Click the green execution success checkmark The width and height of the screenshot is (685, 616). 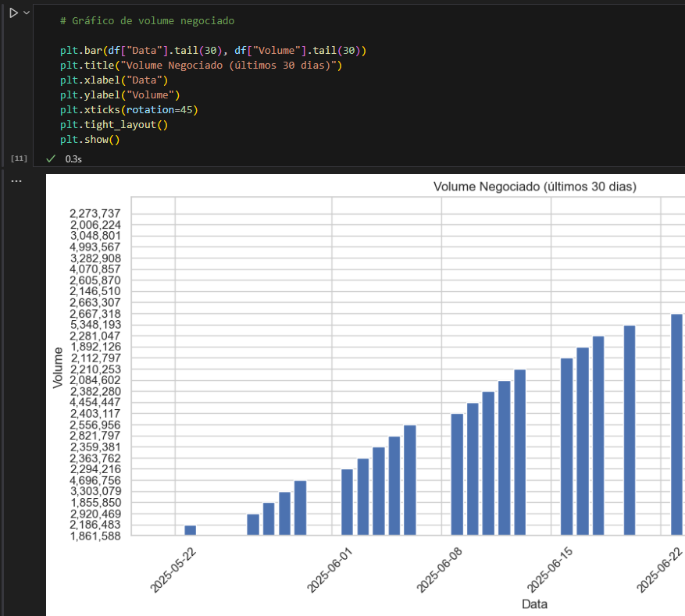point(51,159)
